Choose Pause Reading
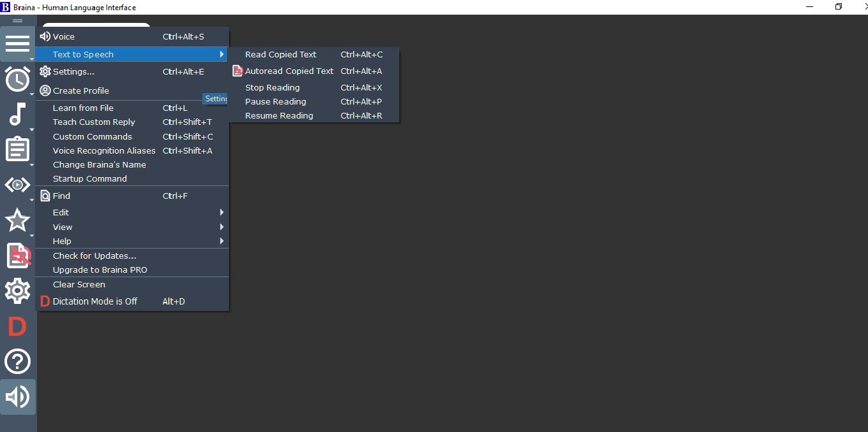Viewport: 868px width, 432px height. (314, 101)
